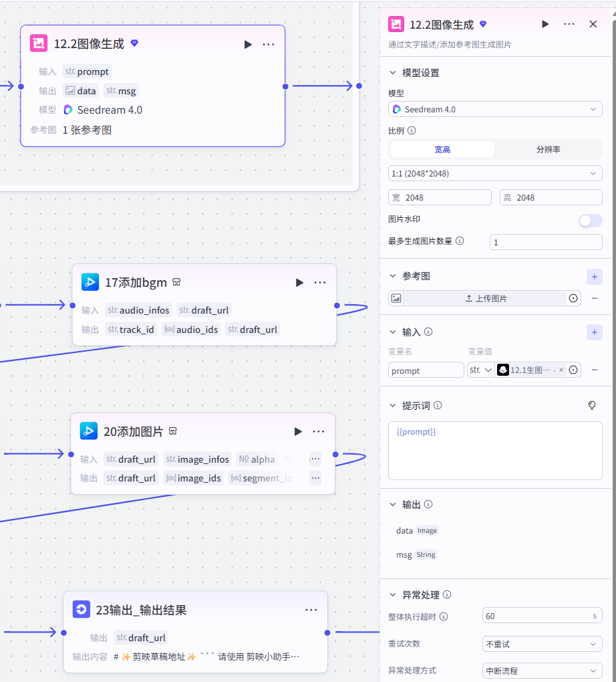Run the 17添加bgm node
This screenshot has width=616, height=682.
coord(299,283)
